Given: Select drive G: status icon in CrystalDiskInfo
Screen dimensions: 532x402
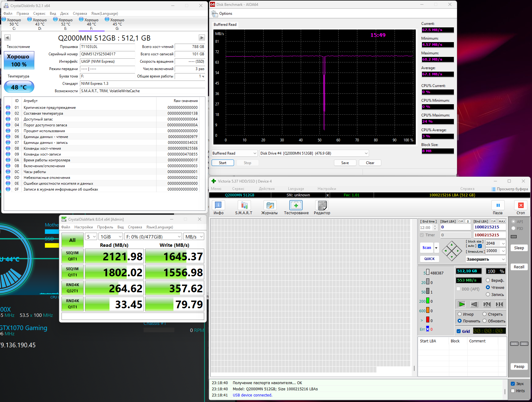Looking at the screenshot, I should (107, 19).
